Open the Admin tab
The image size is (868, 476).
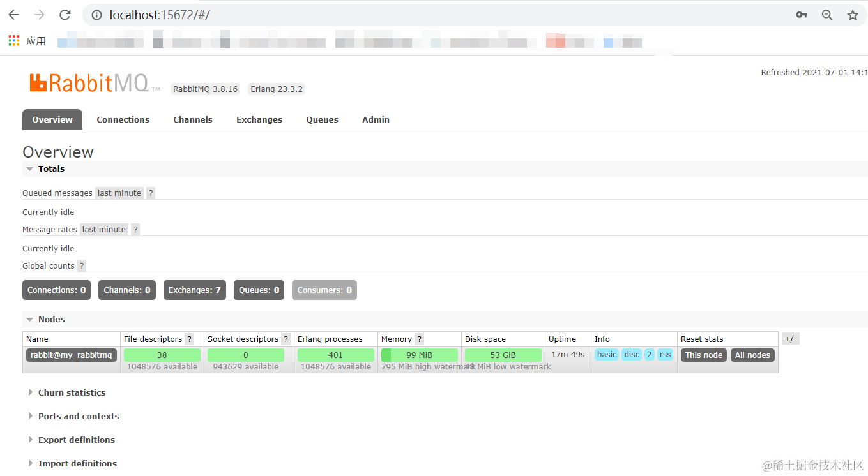[376, 119]
